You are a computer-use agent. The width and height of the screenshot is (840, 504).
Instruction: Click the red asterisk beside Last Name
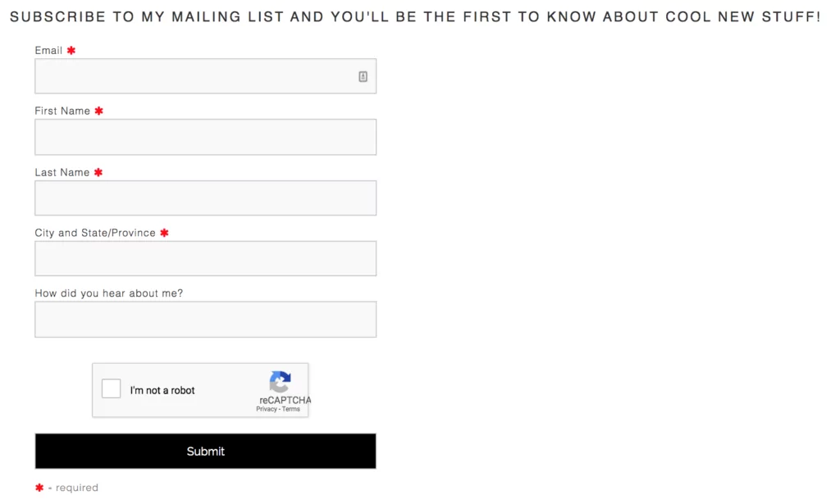(x=98, y=172)
